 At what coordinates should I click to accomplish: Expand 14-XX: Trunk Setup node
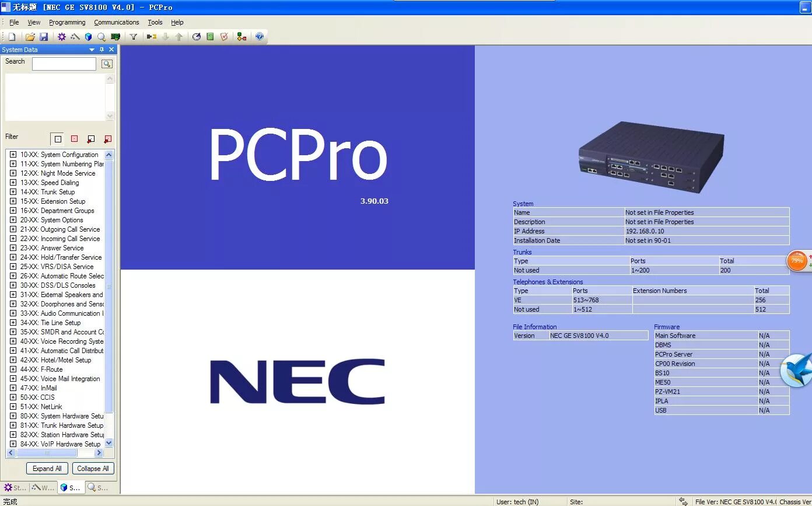[x=13, y=192]
